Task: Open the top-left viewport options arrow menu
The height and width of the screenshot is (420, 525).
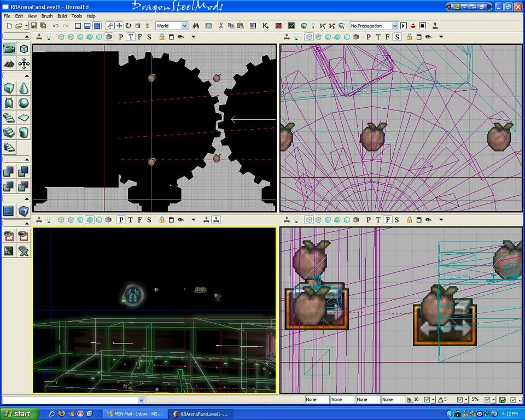Action: coord(194,37)
